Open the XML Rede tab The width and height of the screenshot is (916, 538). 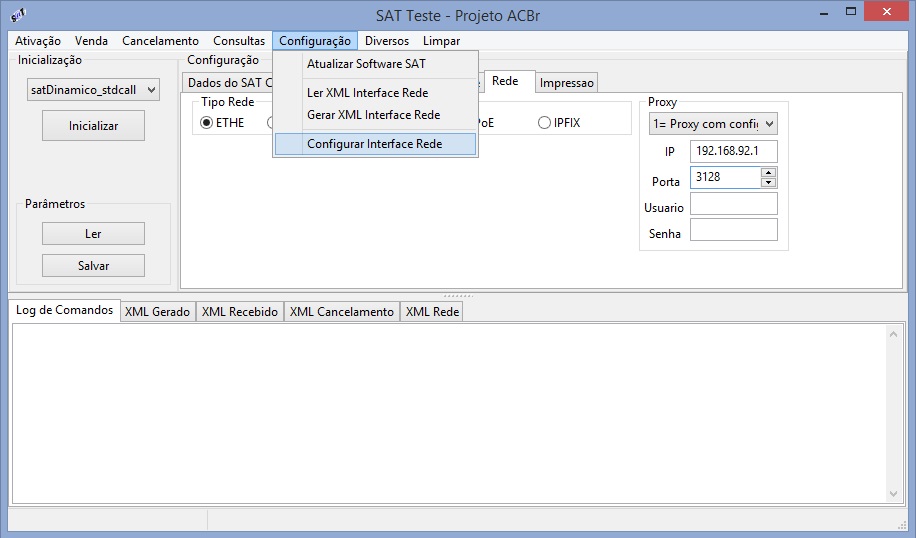click(432, 312)
